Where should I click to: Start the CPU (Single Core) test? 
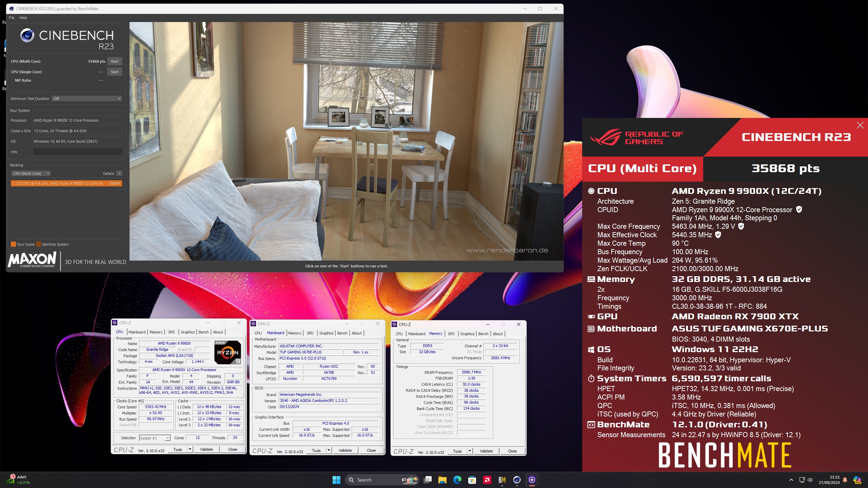point(115,72)
